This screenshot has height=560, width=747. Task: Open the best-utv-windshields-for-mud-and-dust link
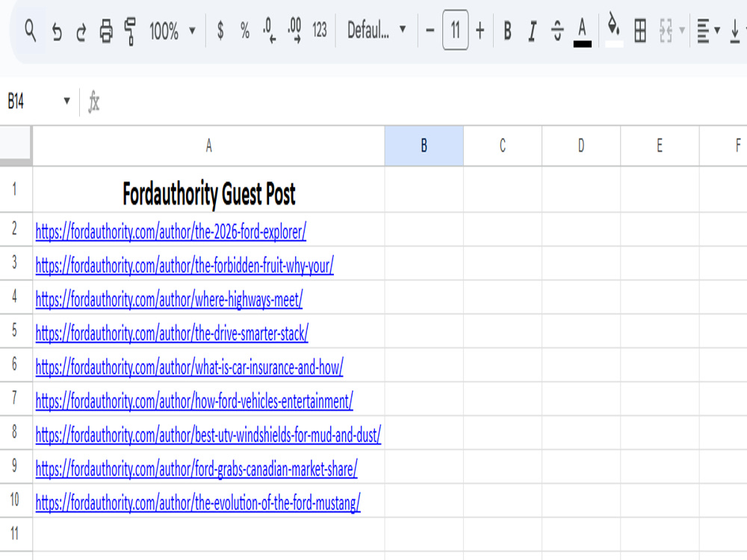tap(208, 435)
